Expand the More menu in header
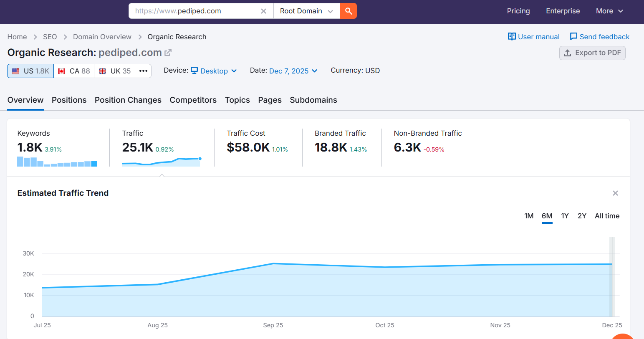The image size is (644, 339). click(x=609, y=11)
